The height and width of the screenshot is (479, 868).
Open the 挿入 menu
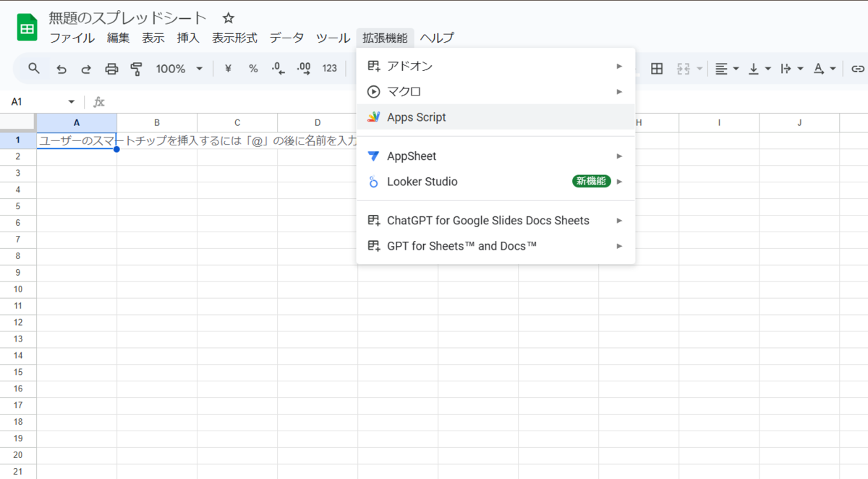188,38
